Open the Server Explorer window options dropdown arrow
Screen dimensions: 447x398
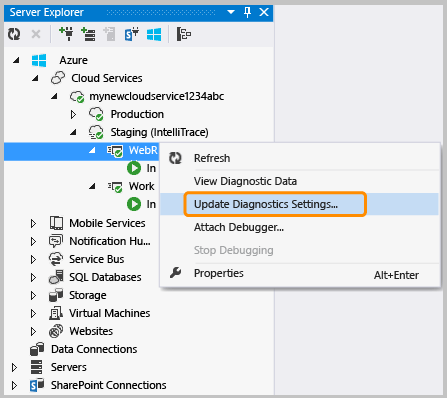tap(231, 12)
